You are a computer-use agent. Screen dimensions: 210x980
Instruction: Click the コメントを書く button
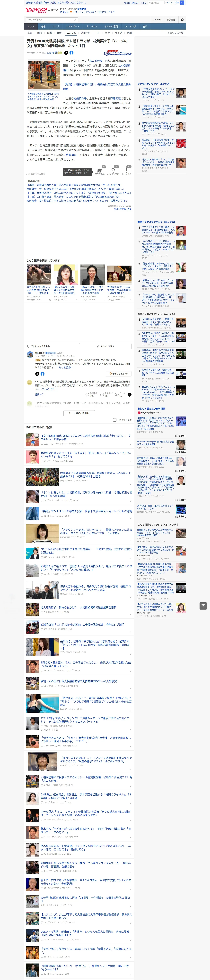pos(105,346)
